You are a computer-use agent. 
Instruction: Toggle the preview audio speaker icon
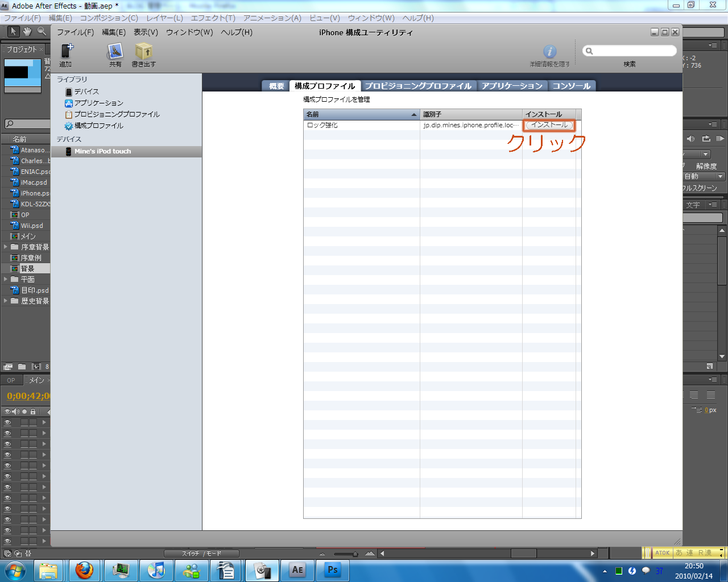point(690,139)
